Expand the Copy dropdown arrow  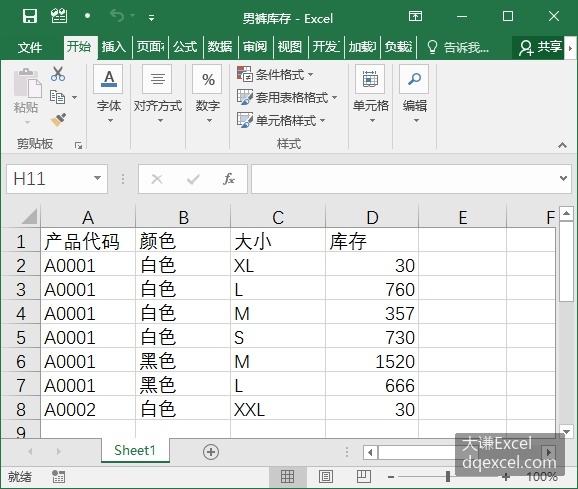click(x=74, y=97)
